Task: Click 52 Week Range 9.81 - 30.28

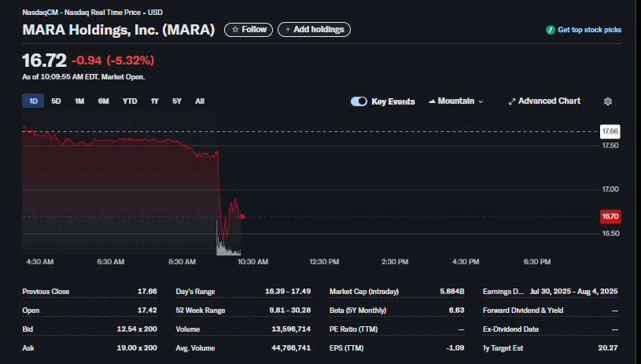Action: [290, 310]
